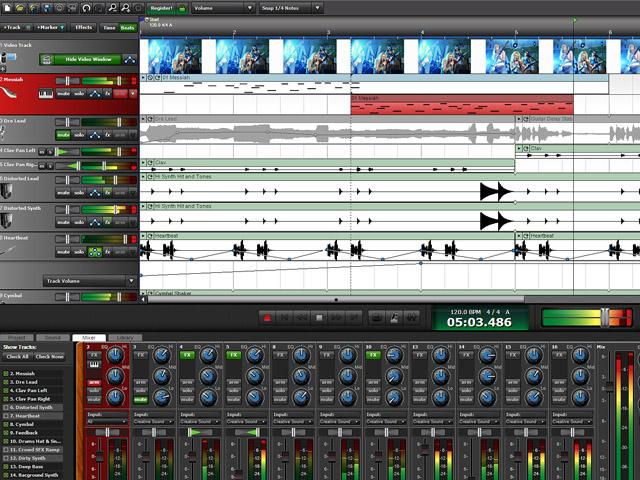Stop playback with the transport stop button
Image resolution: width=640 pixels, height=480 pixels.
(319, 318)
